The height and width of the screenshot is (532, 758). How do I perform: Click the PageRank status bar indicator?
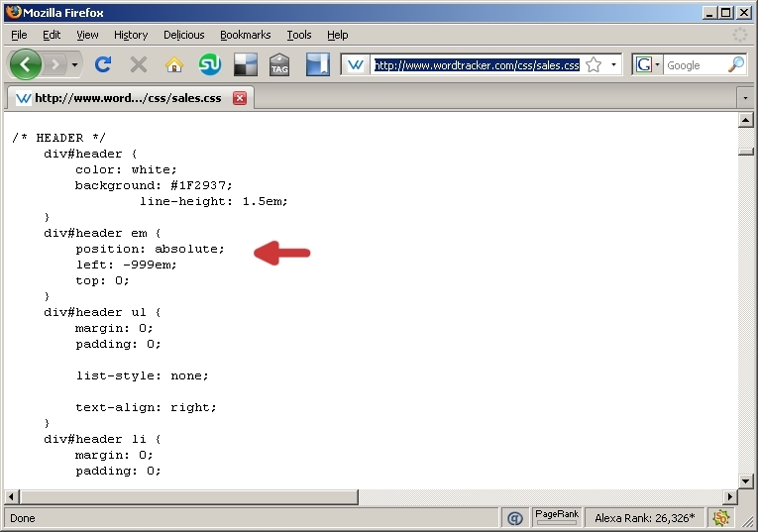(x=557, y=517)
